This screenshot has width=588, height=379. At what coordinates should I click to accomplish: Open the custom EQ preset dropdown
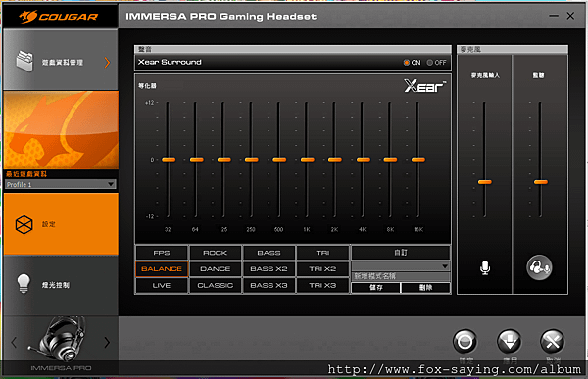401,266
